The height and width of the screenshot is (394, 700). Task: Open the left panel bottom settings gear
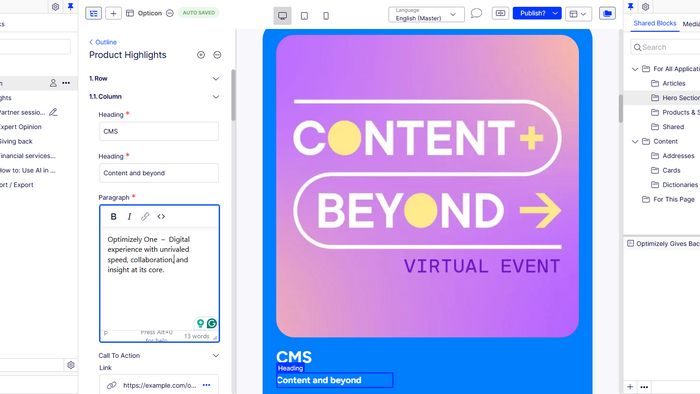[71, 365]
